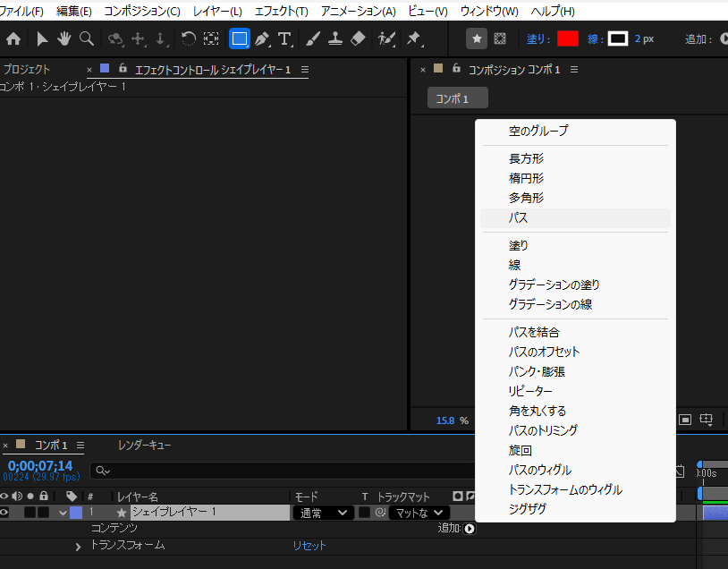Toggle the Bezier path star option
Viewport: 728px width, 569px height.
[478, 39]
